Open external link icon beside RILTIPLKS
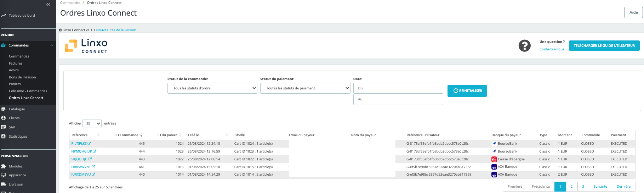The image size is (644, 193). click(x=89, y=143)
